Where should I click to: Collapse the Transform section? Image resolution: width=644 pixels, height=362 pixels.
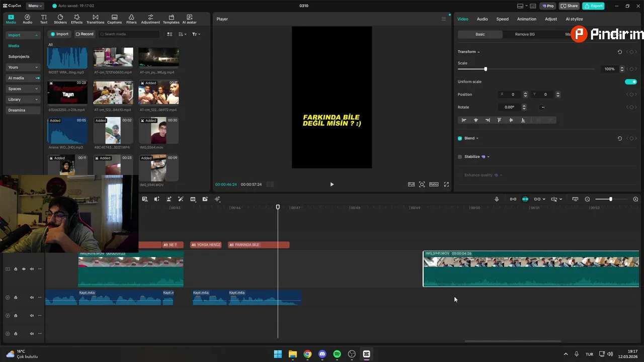(478, 52)
